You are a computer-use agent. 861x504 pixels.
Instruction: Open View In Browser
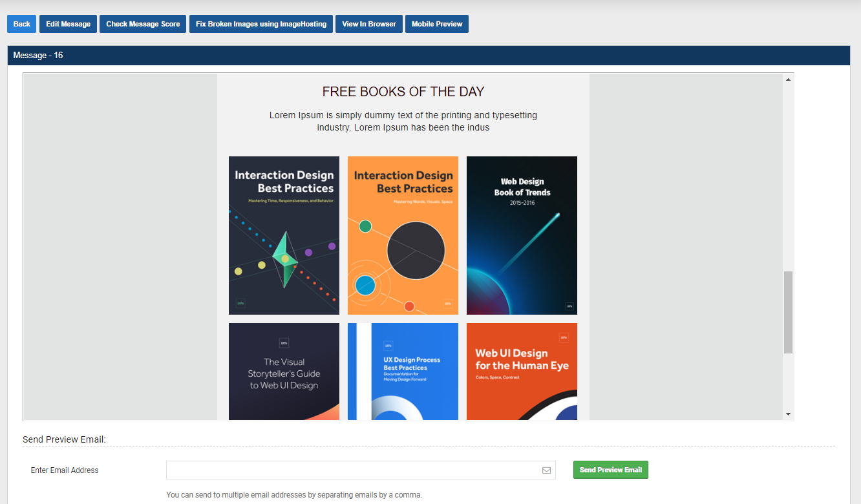(x=369, y=24)
